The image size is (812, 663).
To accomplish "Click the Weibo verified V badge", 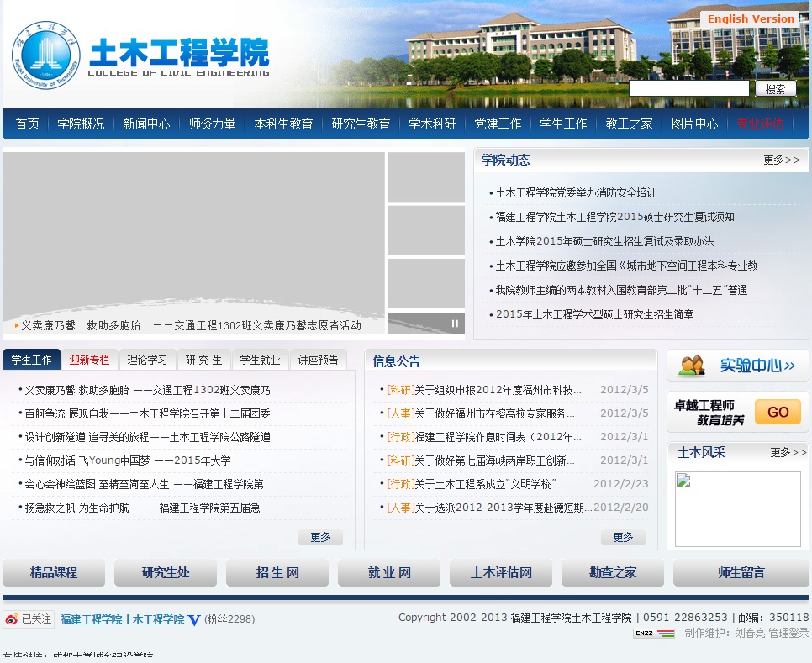I will [x=194, y=620].
